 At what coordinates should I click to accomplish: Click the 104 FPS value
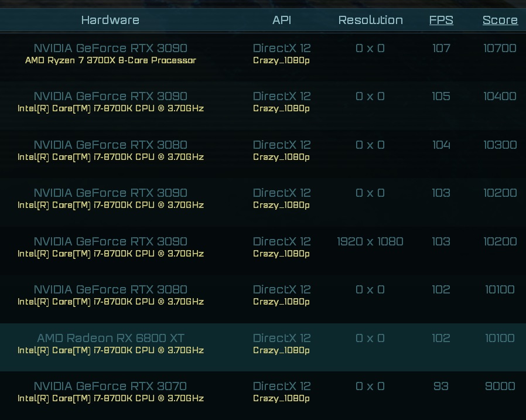[x=441, y=145]
